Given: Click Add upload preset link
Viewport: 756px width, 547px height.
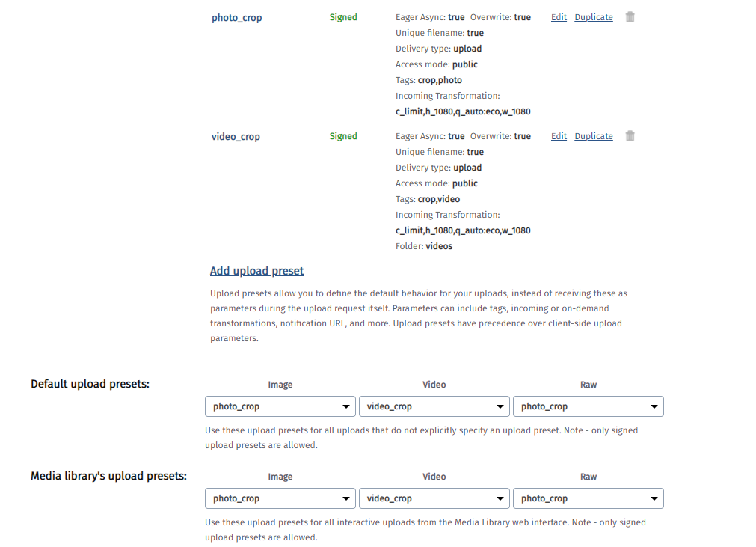Looking at the screenshot, I should 256,271.
